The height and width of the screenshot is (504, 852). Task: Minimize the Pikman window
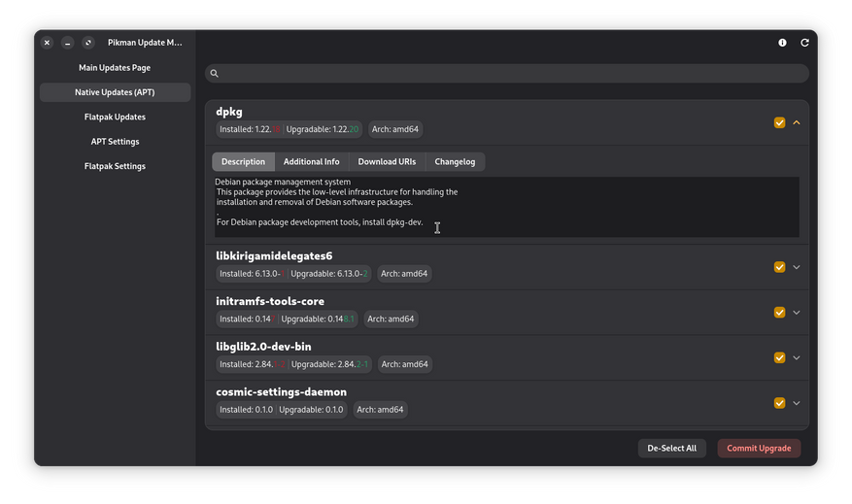67,43
